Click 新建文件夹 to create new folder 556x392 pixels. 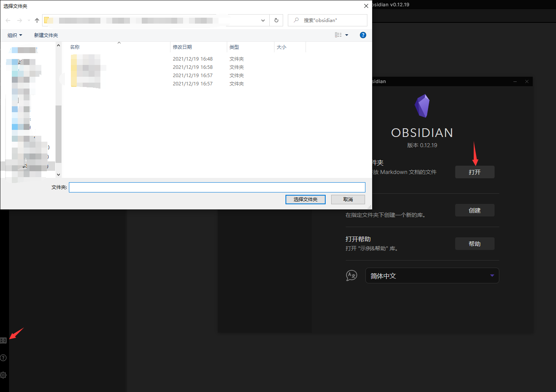point(46,35)
